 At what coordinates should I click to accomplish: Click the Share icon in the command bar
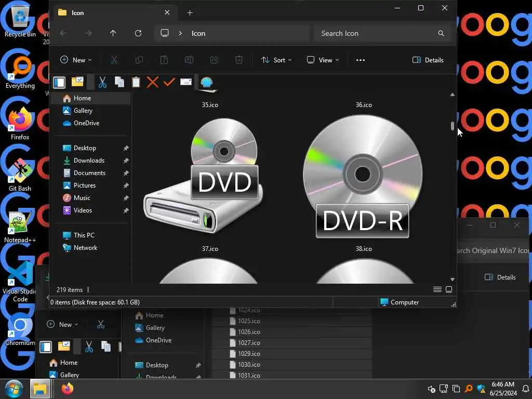(x=214, y=60)
